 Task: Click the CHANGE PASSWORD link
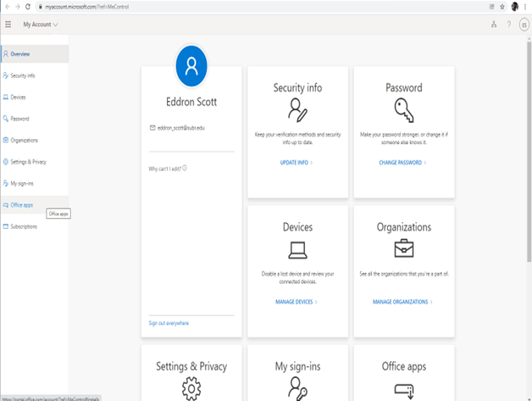pyautogui.click(x=402, y=163)
